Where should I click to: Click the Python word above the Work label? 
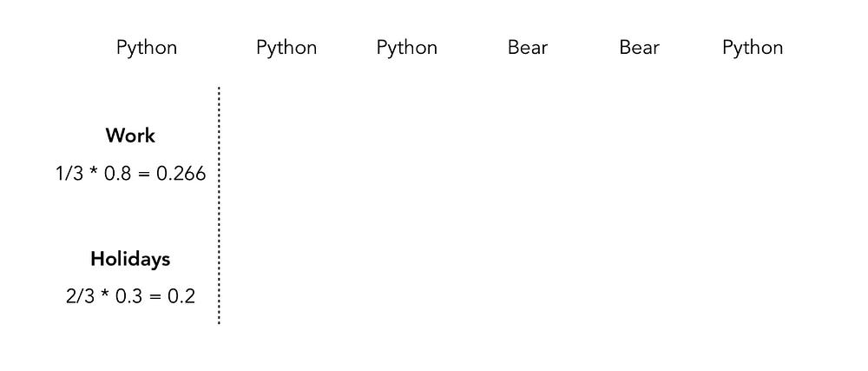coord(147,48)
